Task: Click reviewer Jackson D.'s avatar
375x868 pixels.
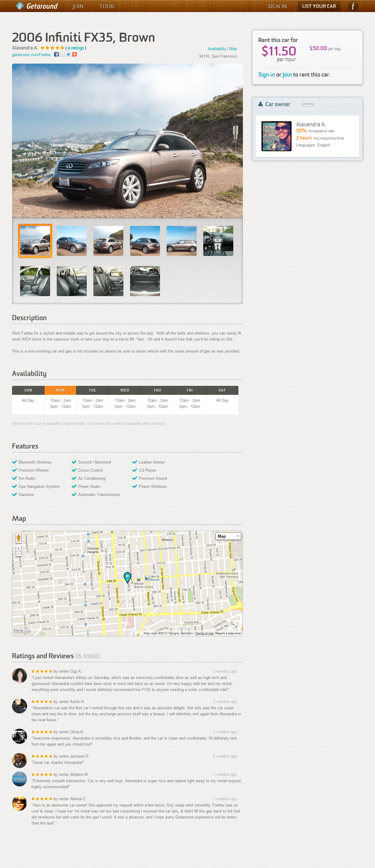Action: [19, 761]
